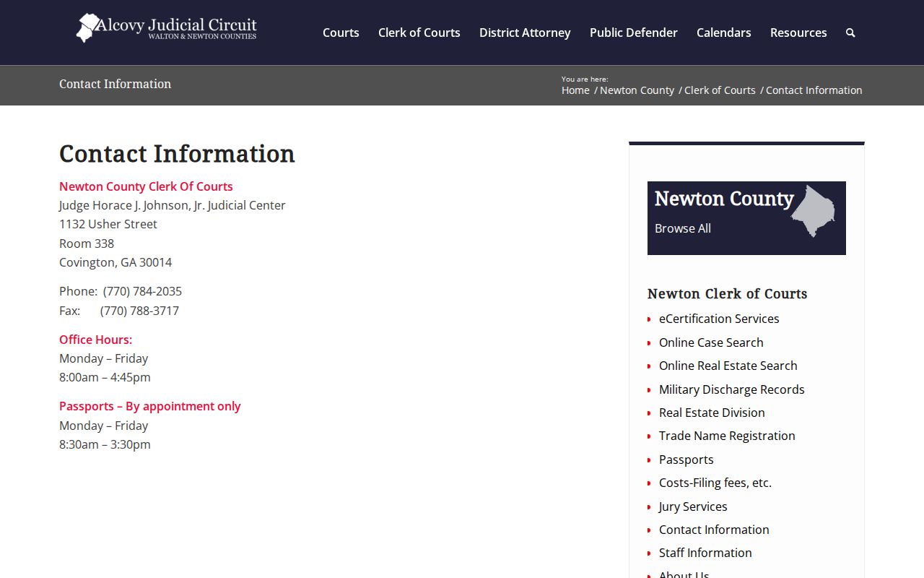
Task: Click the Contact Information gray bar title
Action: (115, 84)
